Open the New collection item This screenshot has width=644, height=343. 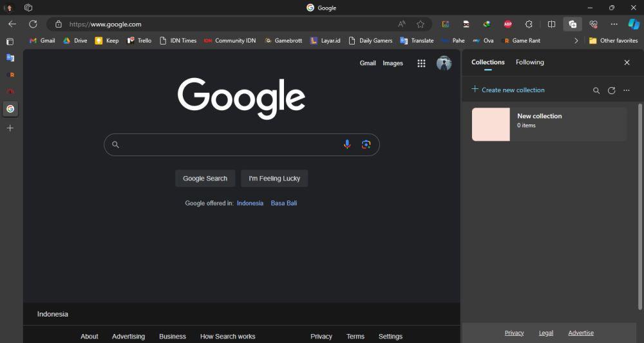point(549,124)
